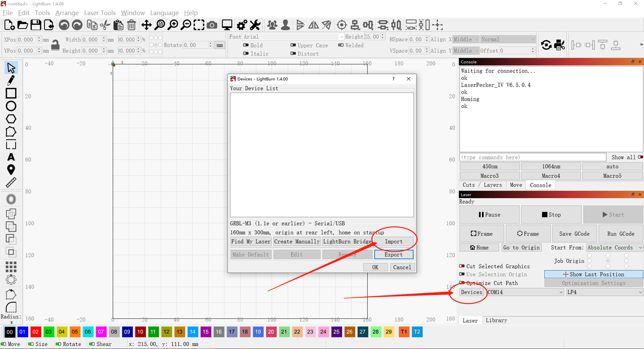Click Create Manually button
The image size is (644, 349).
pyautogui.click(x=297, y=241)
